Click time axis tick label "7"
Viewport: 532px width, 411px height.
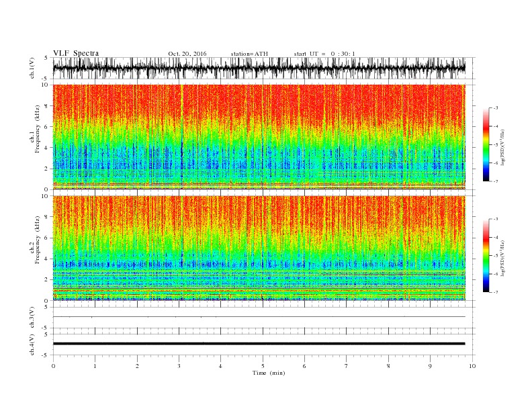click(347, 366)
